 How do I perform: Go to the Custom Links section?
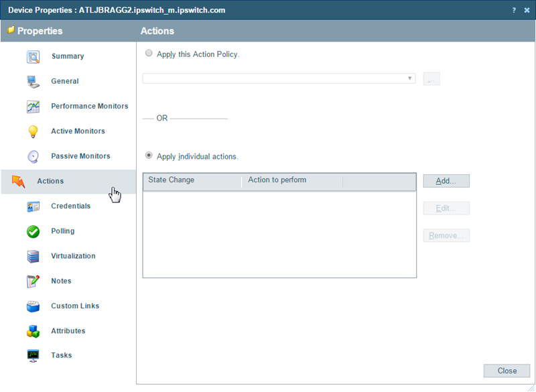point(74,306)
